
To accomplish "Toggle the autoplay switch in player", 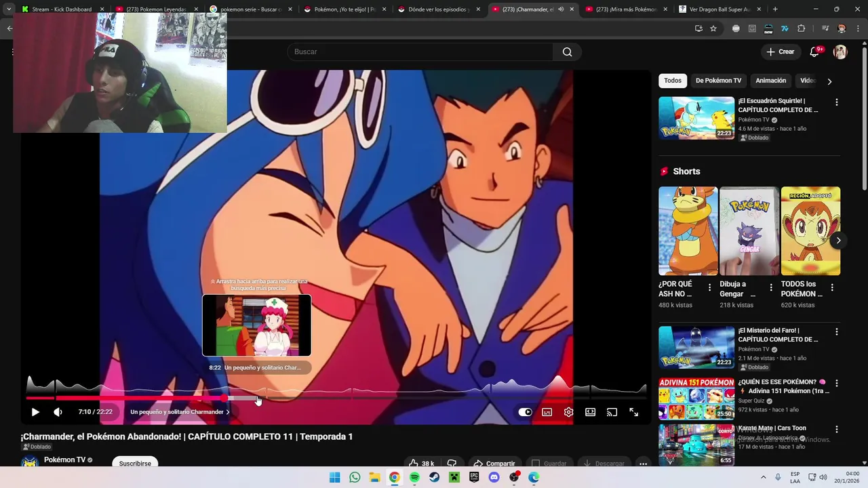I will coord(525,412).
